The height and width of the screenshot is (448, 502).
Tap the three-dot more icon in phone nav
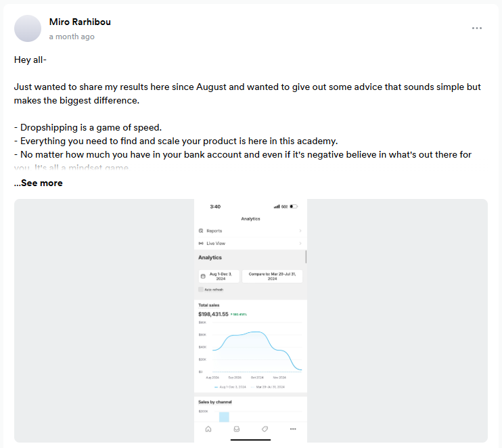point(293,428)
